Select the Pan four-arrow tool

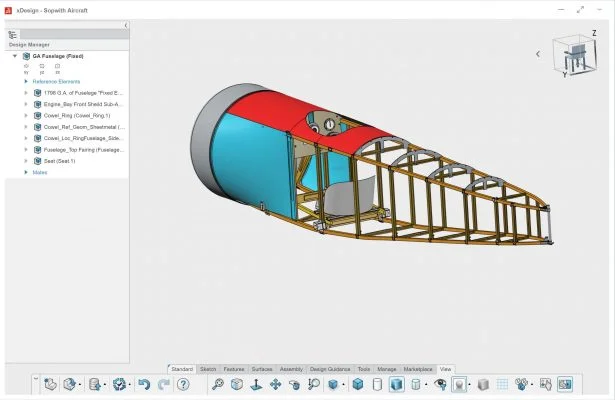pyautogui.click(x=275, y=384)
